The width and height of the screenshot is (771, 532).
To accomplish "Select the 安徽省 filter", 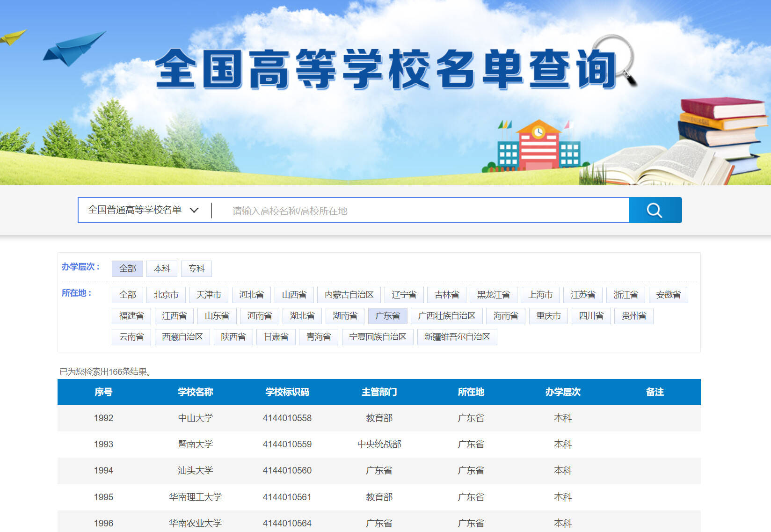I will click(669, 295).
